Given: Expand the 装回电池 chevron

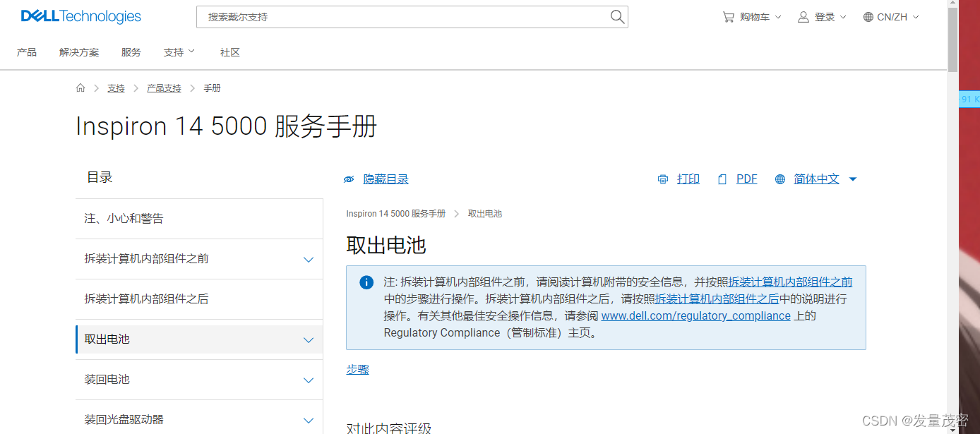Looking at the screenshot, I should [309, 380].
